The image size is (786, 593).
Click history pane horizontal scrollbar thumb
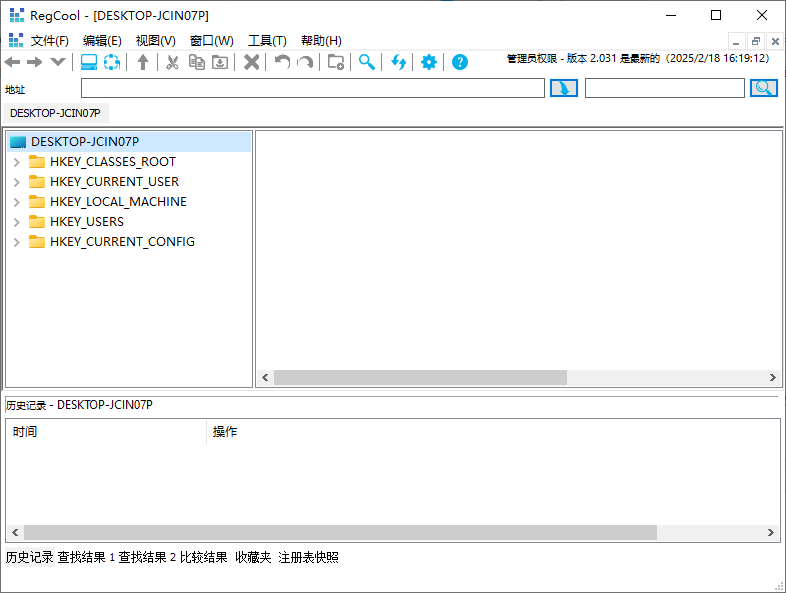(340, 532)
